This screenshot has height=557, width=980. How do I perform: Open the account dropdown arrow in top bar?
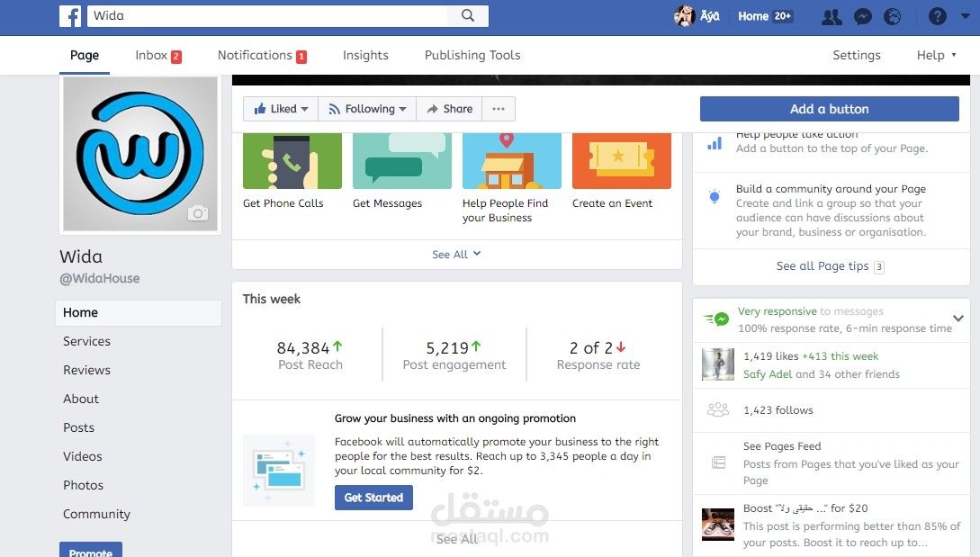966,16
